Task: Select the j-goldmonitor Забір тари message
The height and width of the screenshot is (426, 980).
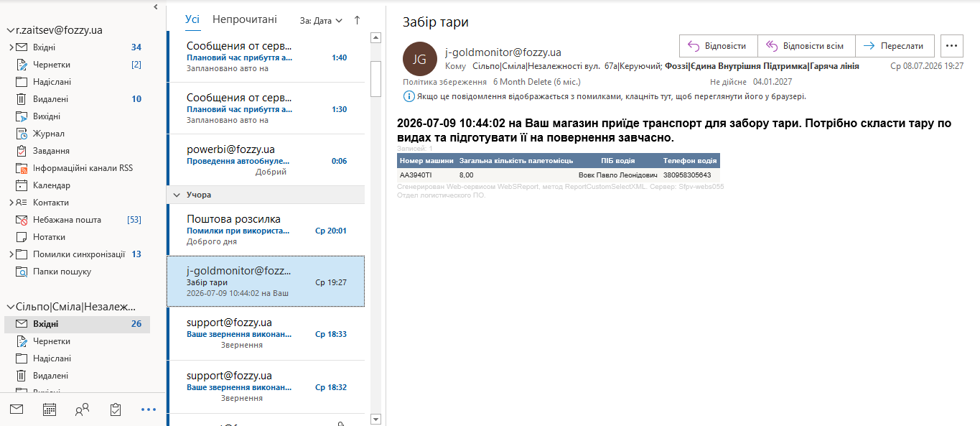Action: pyautogui.click(x=266, y=282)
